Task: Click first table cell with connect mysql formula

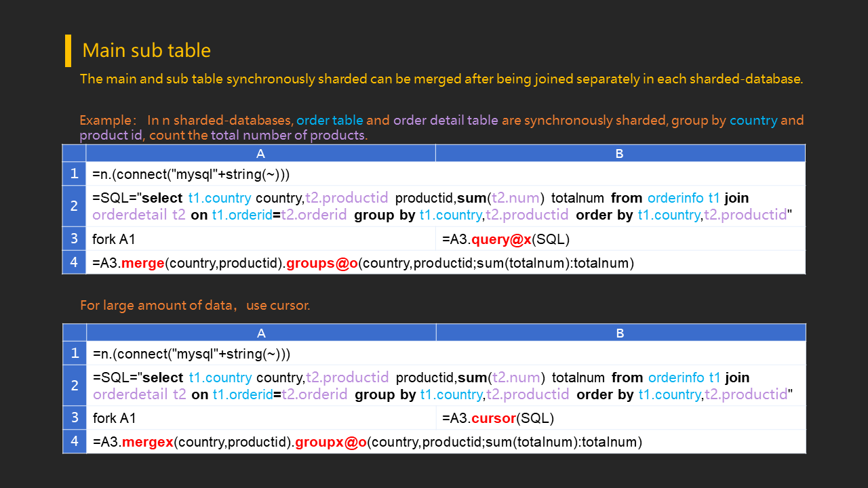Action: [446, 174]
